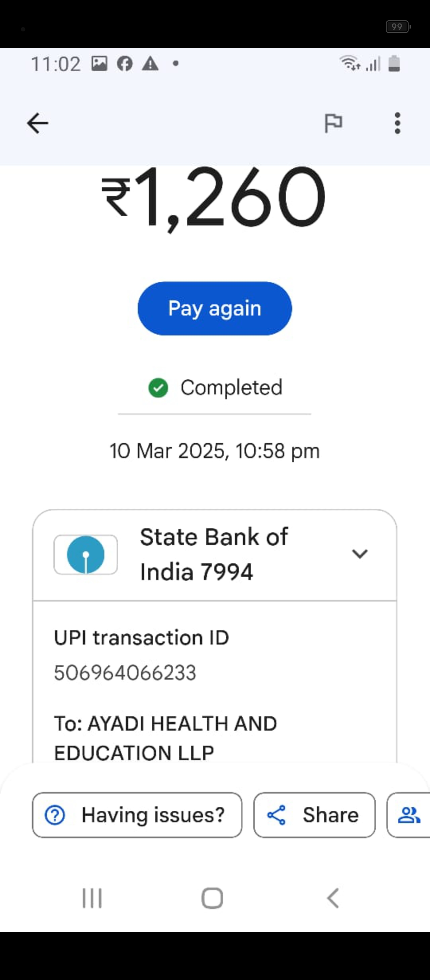
Task: Tap the Wi-Fi signal icon in status bar
Action: (x=349, y=63)
